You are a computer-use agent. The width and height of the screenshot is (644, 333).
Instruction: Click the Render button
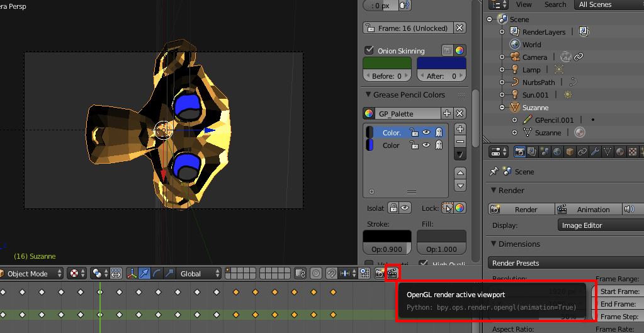522,209
